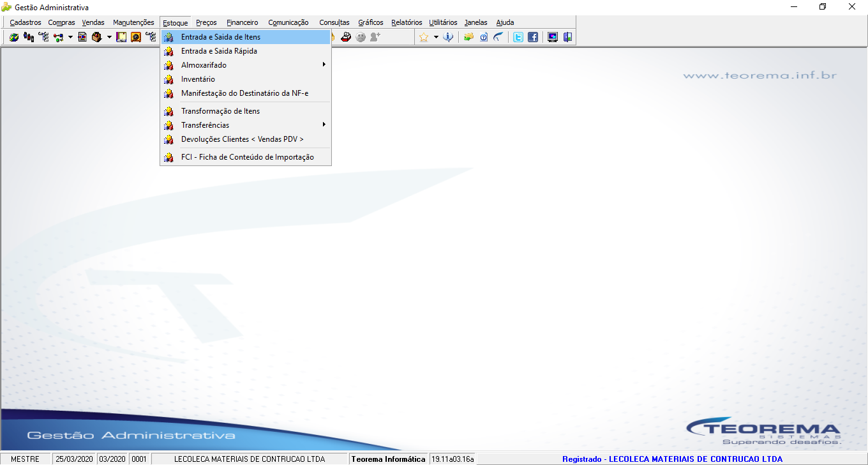The image size is (868, 465).
Task: Click the blue feather swoosh toolbar icon
Action: (x=498, y=37)
